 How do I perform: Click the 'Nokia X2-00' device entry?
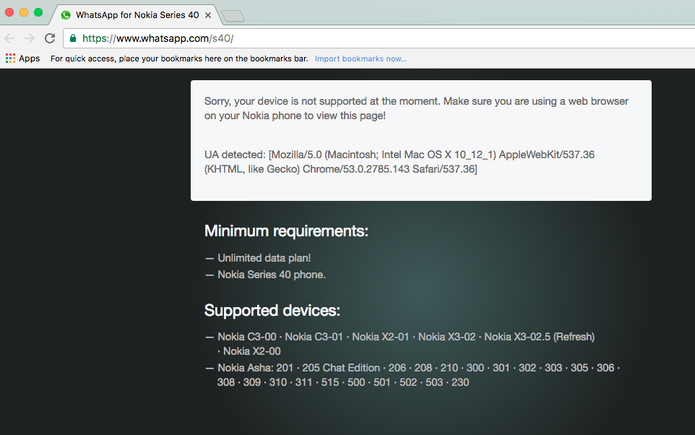[252, 351]
